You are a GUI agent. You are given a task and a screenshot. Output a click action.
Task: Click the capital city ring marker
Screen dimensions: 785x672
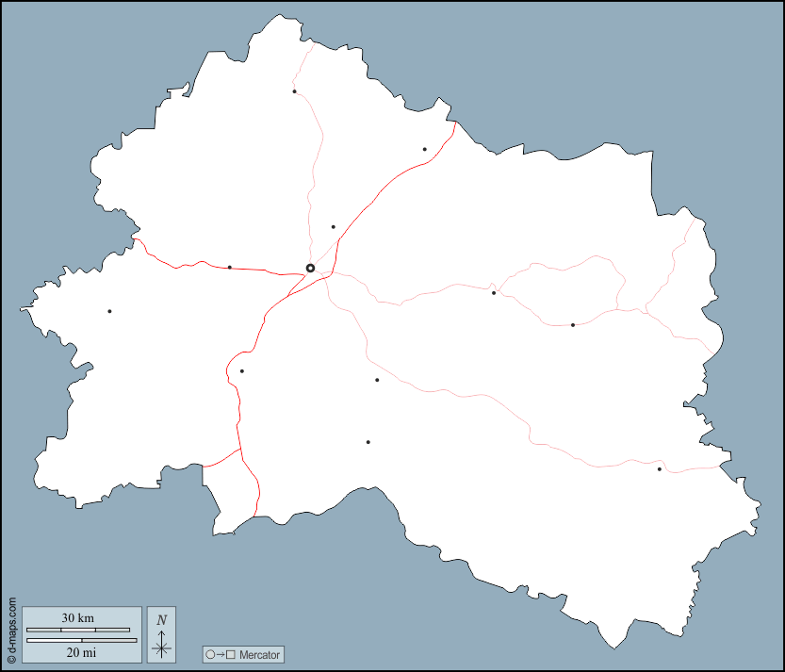[x=310, y=269]
